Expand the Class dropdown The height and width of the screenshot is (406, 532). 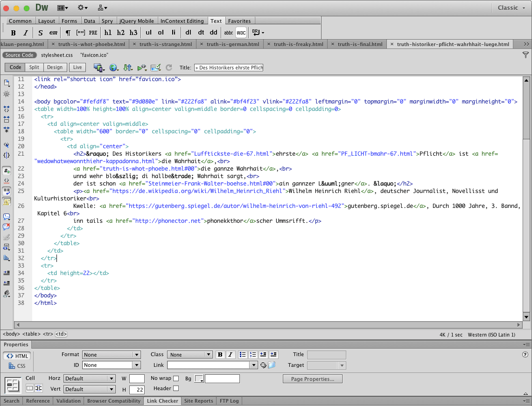(190, 355)
